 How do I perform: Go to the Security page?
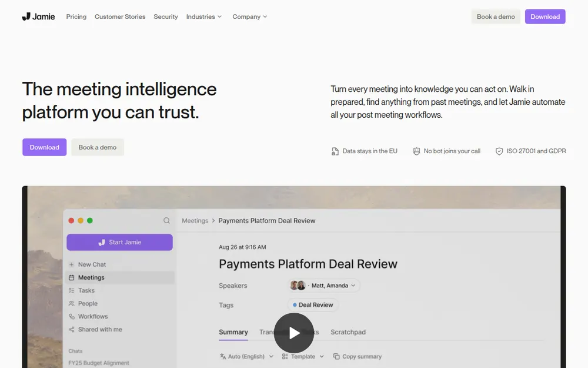166,16
